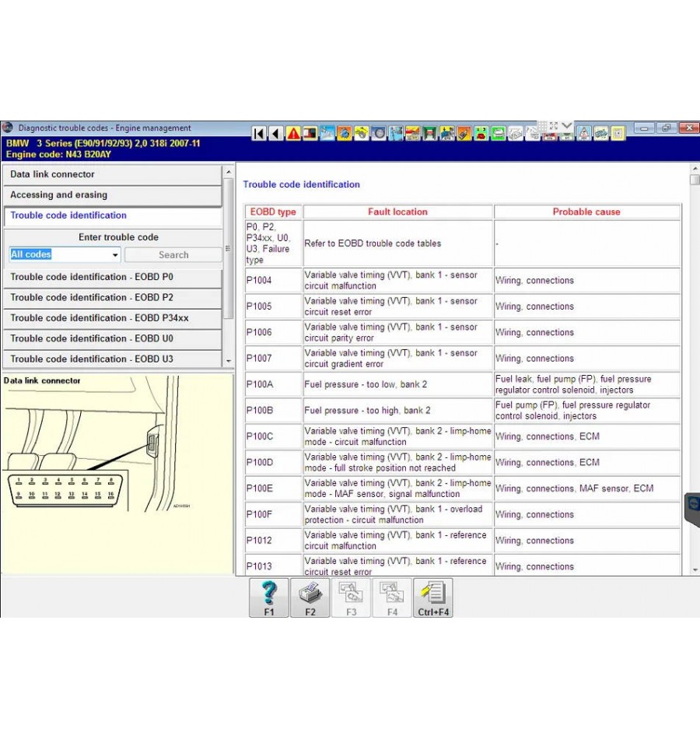Click "Fuel pressure - too high, bank 2" cell
The image size is (700, 739).
(x=398, y=410)
